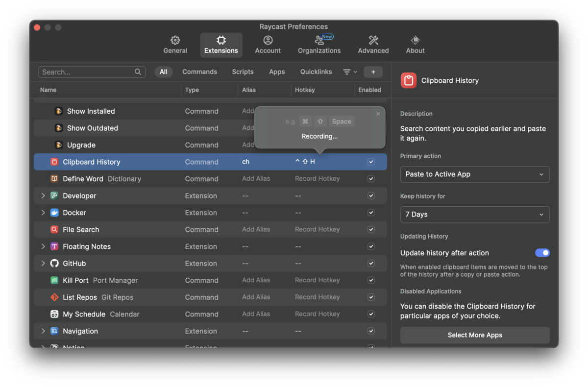Uncheck Enabled for GitHub
588x387 pixels.
(x=371, y=264)
